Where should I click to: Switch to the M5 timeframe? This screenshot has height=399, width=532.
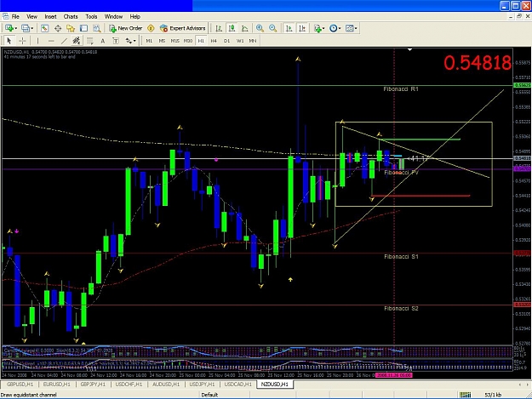coord(162,41)
